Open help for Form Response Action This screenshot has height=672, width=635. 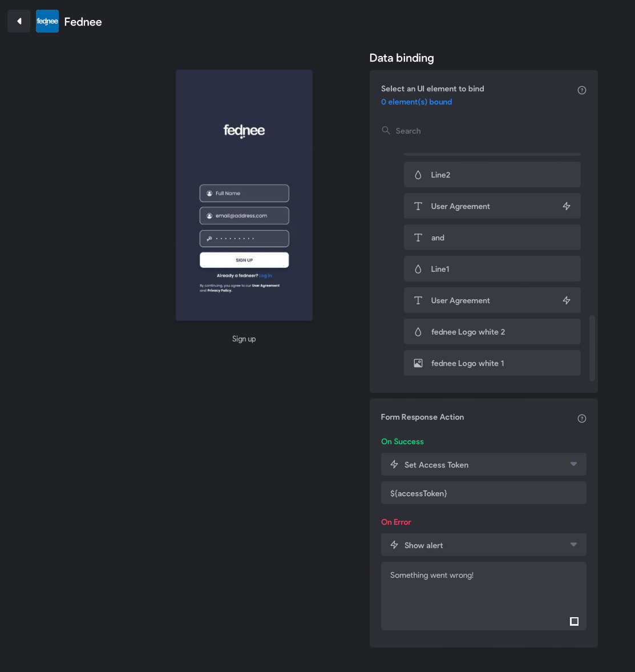pos(581,419)
